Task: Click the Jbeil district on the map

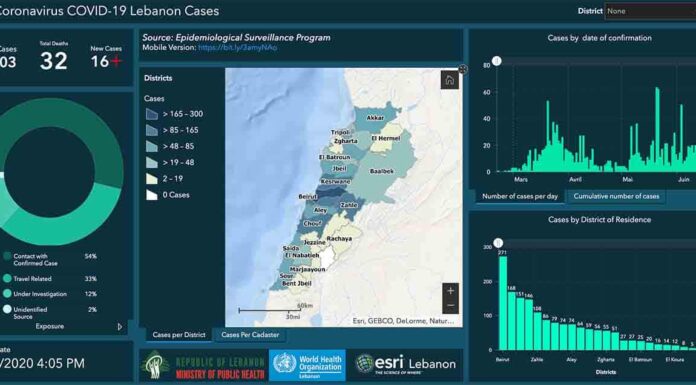Action: [340, 169]
